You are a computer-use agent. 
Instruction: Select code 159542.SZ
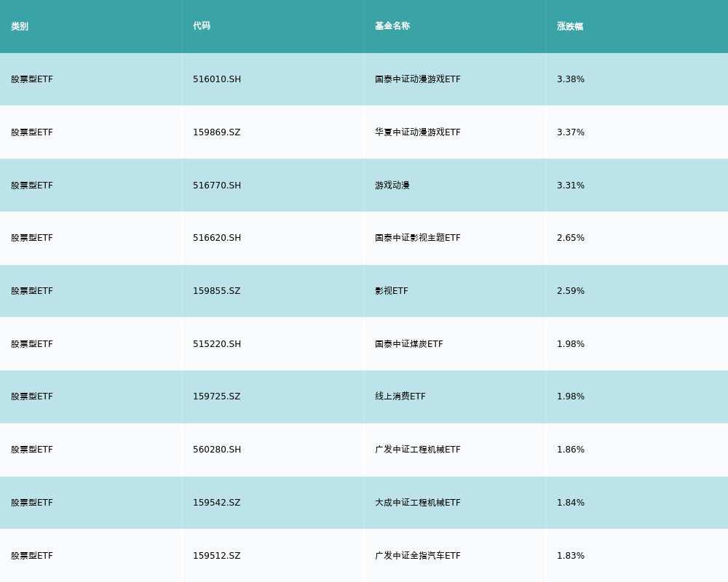[217, 503]
